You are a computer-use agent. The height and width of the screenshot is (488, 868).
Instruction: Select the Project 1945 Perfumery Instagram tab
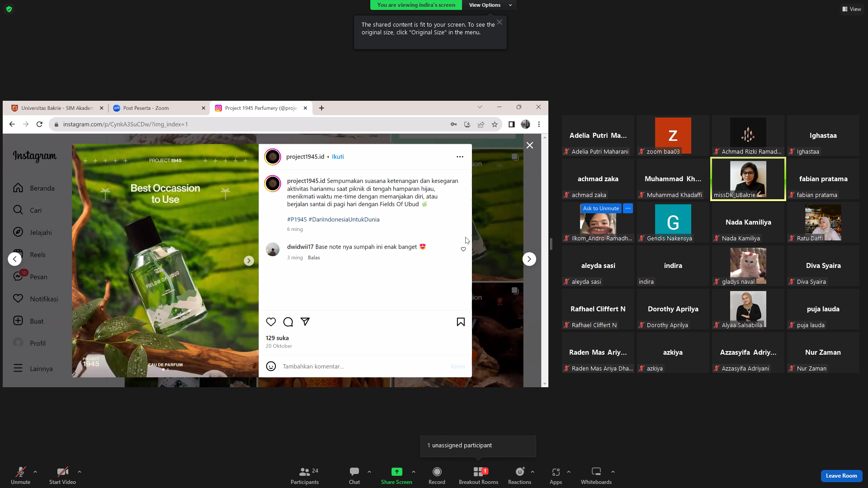[261, 108]
